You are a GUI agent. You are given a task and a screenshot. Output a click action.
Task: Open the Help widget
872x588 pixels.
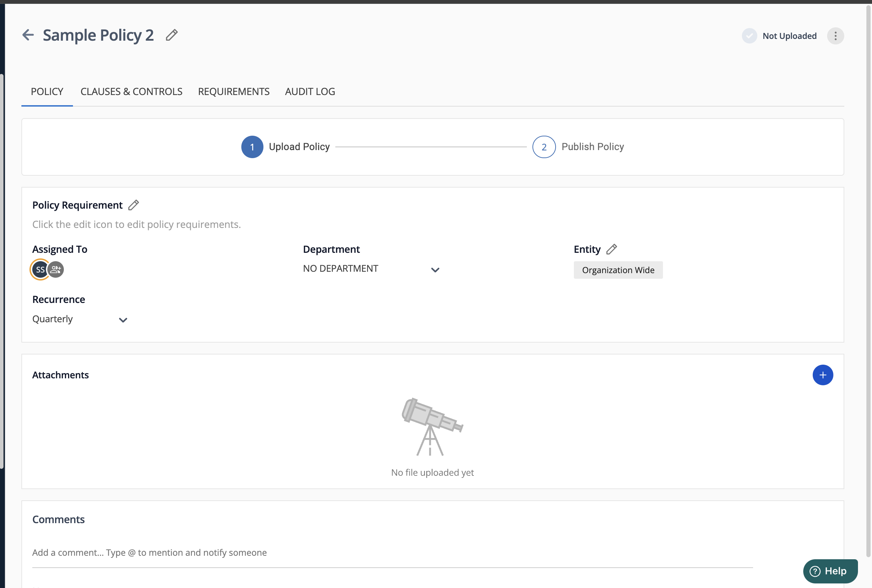tap(830, 571)
